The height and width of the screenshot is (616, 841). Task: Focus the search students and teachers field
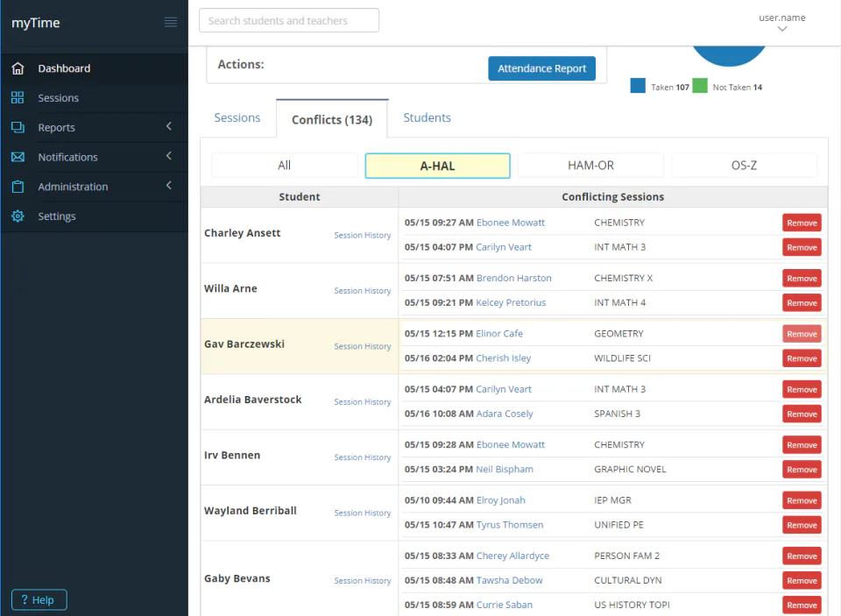pyautogui.click(x=289, y=20)
